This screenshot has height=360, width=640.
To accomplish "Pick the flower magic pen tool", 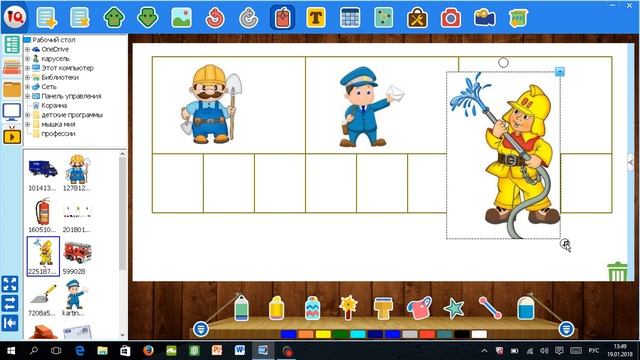I will [x=348, y=308].
